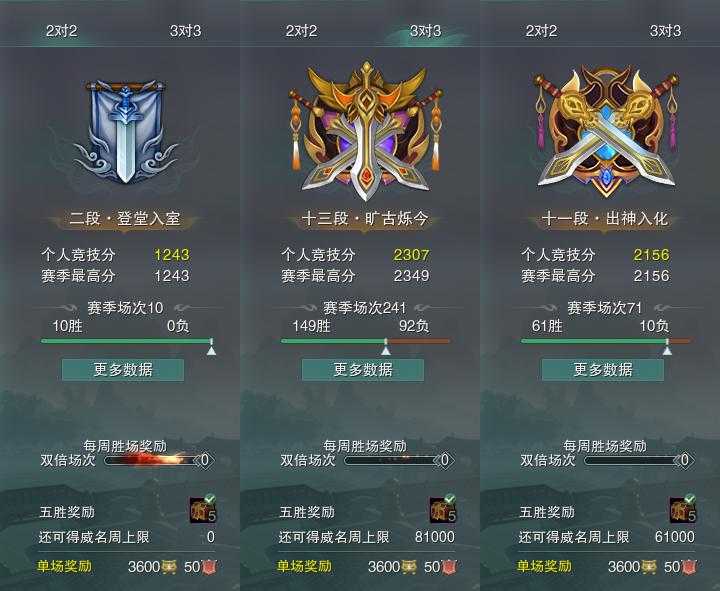The image size is (720, 591).
Task: Open 更多数据 under the 10胜 0负 record
Action: pyautogui.click(x=123, y=370)
